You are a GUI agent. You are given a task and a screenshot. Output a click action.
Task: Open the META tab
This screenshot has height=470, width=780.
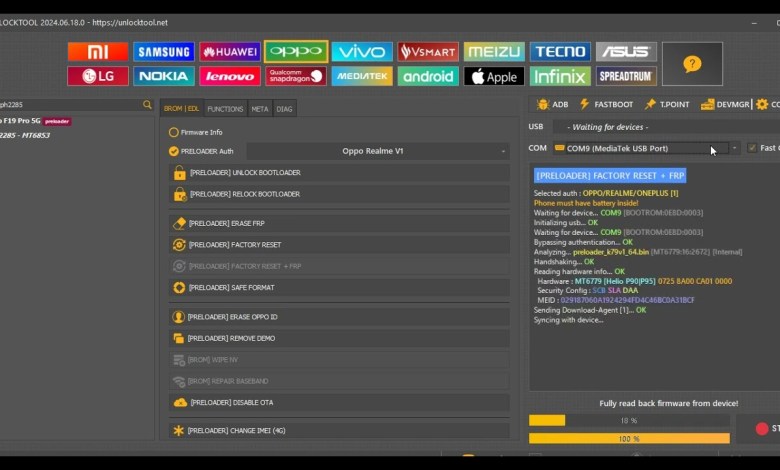click(260, 109)
